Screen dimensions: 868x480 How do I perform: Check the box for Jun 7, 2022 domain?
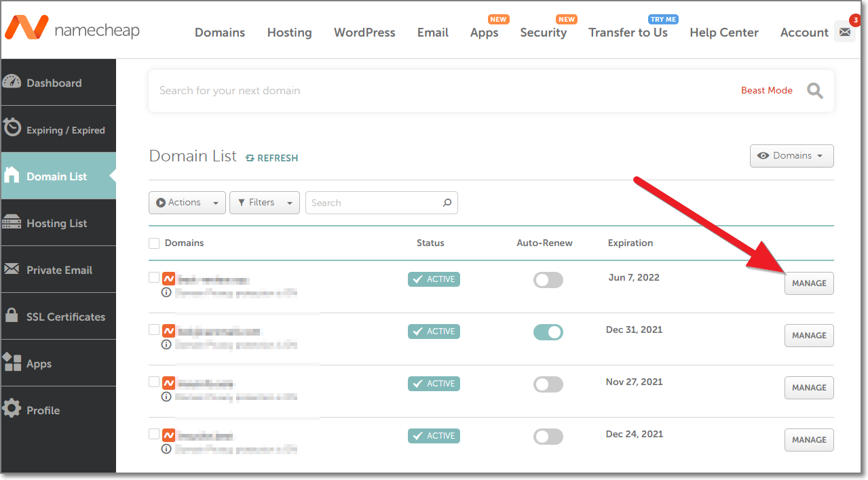pyautogui.click(x=154, y=277)
